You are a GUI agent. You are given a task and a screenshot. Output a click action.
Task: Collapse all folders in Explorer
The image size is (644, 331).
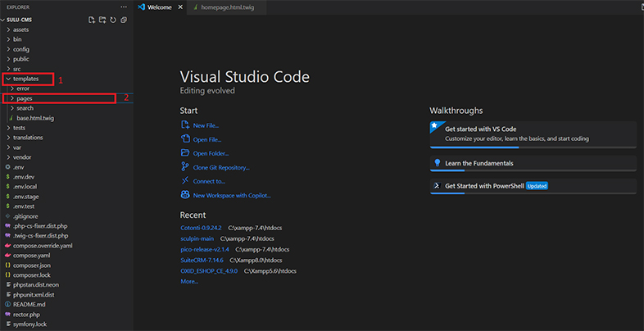tap(124, 20)
